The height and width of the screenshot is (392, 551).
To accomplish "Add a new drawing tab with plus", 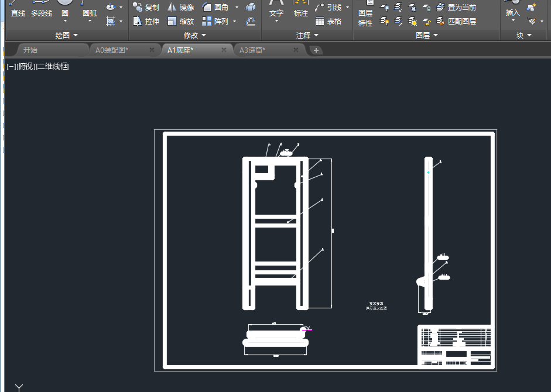I will (316, 50).
